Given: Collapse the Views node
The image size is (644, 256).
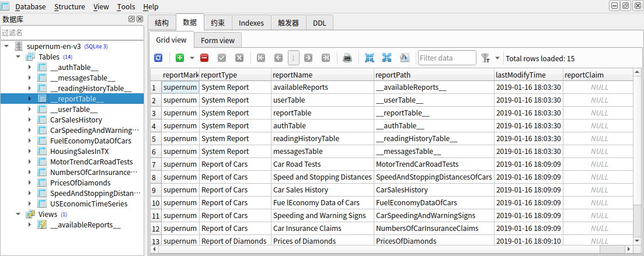Looking at the screenshot, I should coord(18,214).
